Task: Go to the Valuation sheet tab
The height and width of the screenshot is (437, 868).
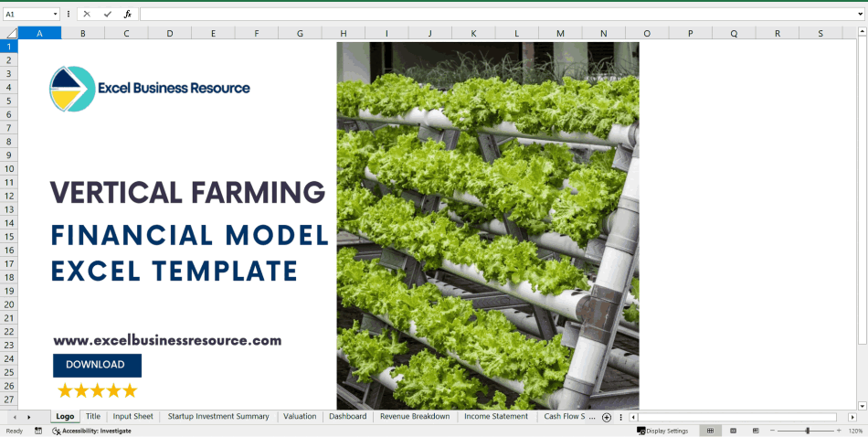Action: coord(300,416)
